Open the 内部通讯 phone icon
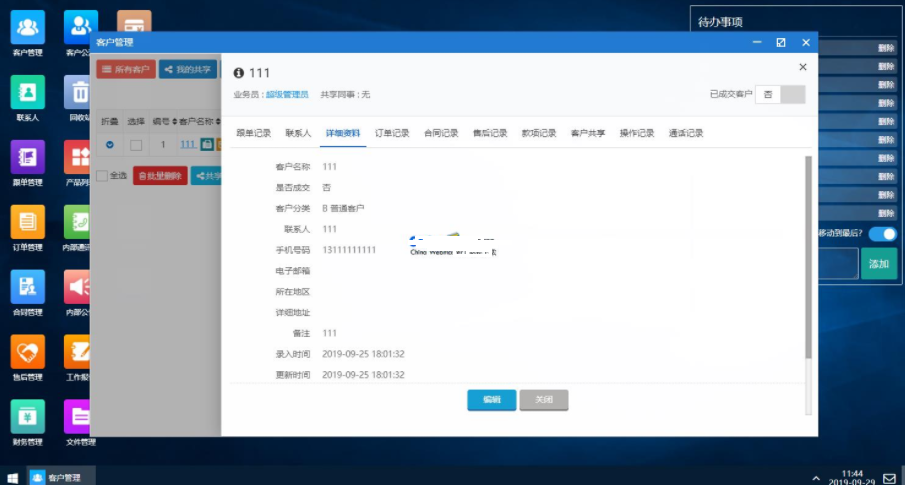 [77, 222]
